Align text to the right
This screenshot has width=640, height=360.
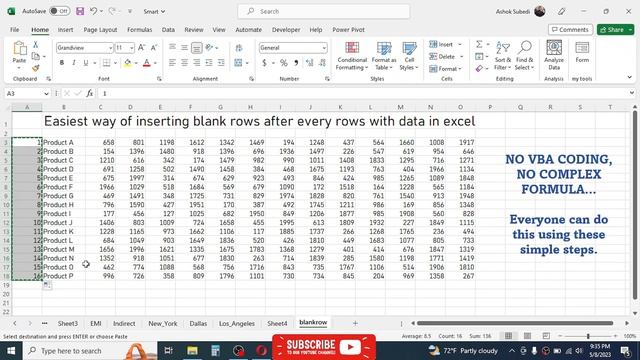point(197,63)
